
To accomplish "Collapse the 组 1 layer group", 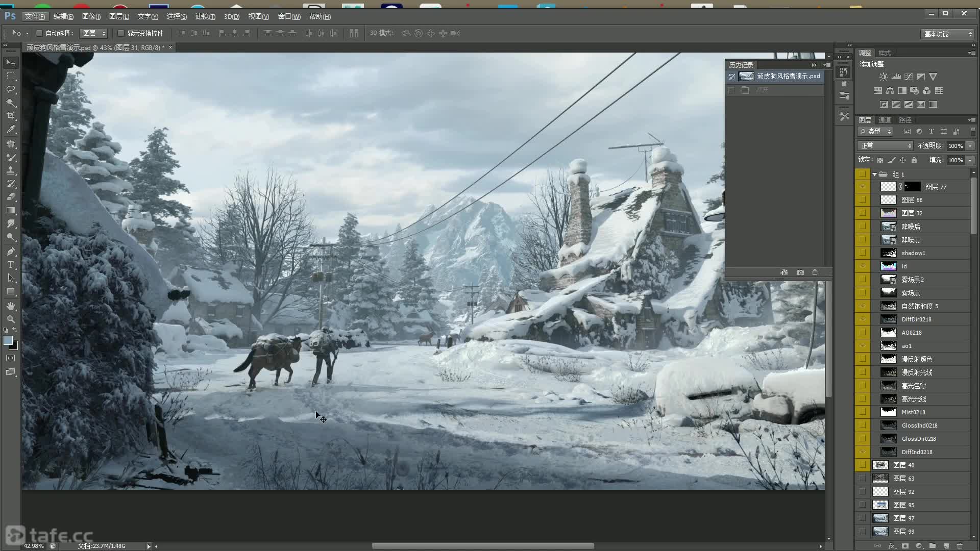I will [874, 174].
